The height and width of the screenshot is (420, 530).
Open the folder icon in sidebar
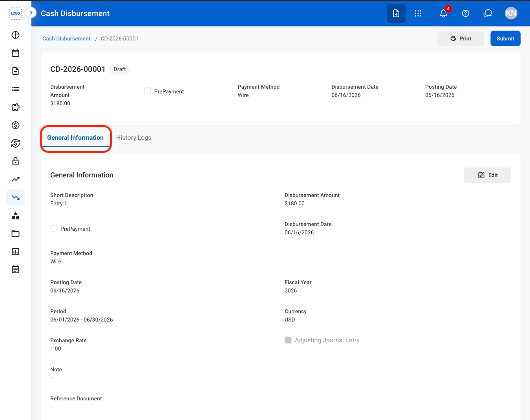pyautogui.click(x=15, y=234)
